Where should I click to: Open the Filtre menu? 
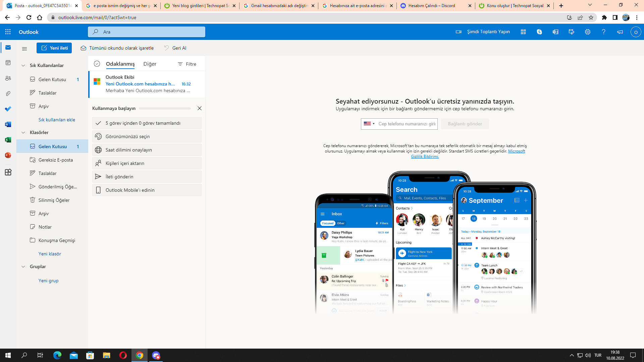coord(187,64)
